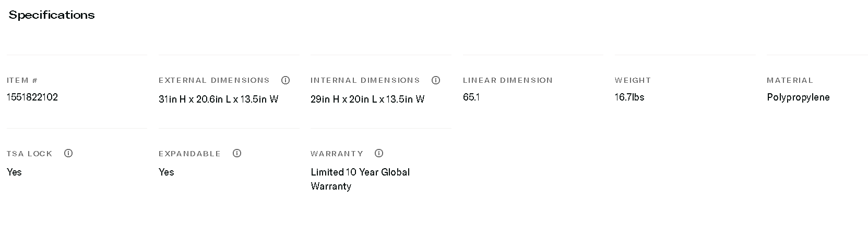This screenshot has height=225, width=868.
Task: Click the Specifications heading
Action: [52, 15]
